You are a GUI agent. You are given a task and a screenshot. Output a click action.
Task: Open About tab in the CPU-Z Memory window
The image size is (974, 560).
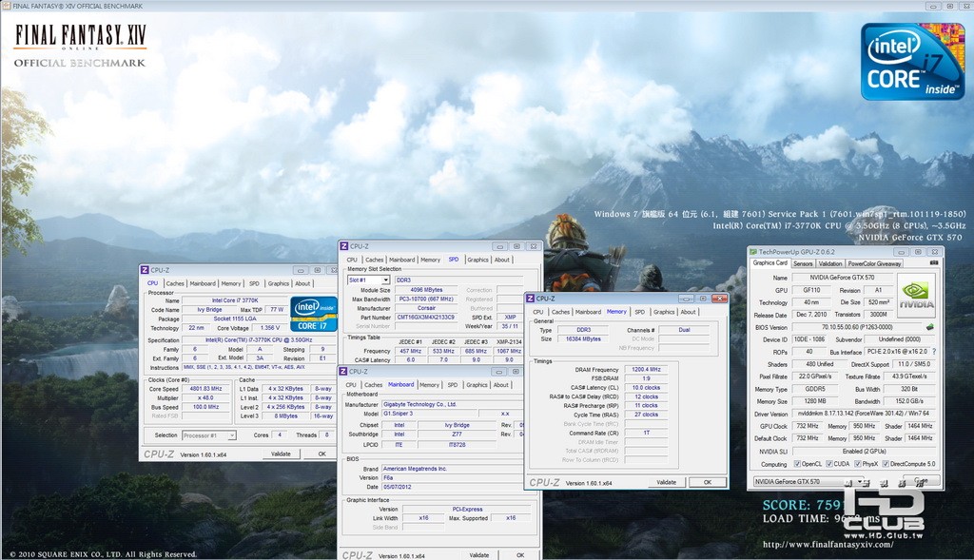pos(688,312)
